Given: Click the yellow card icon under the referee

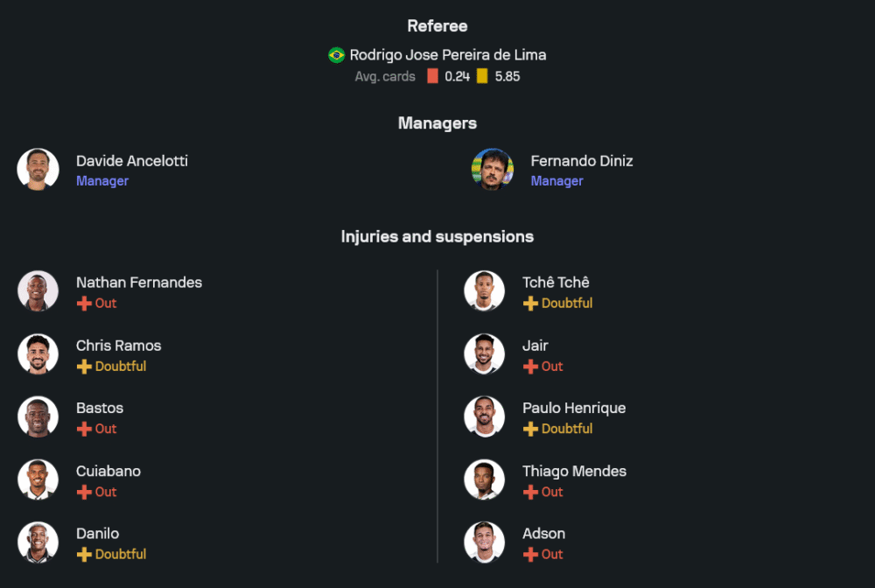Looking at the screenshot, I should pyautogui.click(x=482, y=76).
